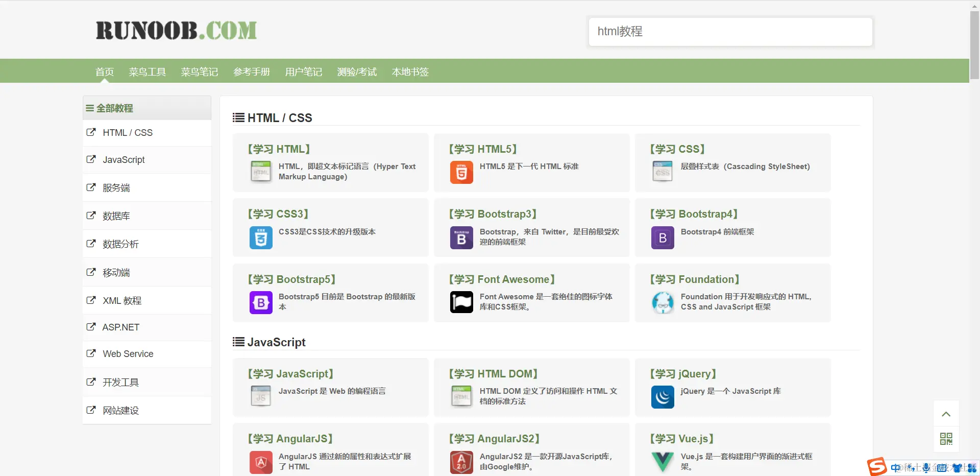Open the 【学习 Bootstrap3】 heading link
The width and height of the screenshot is (980, 476).
[493, 214]
